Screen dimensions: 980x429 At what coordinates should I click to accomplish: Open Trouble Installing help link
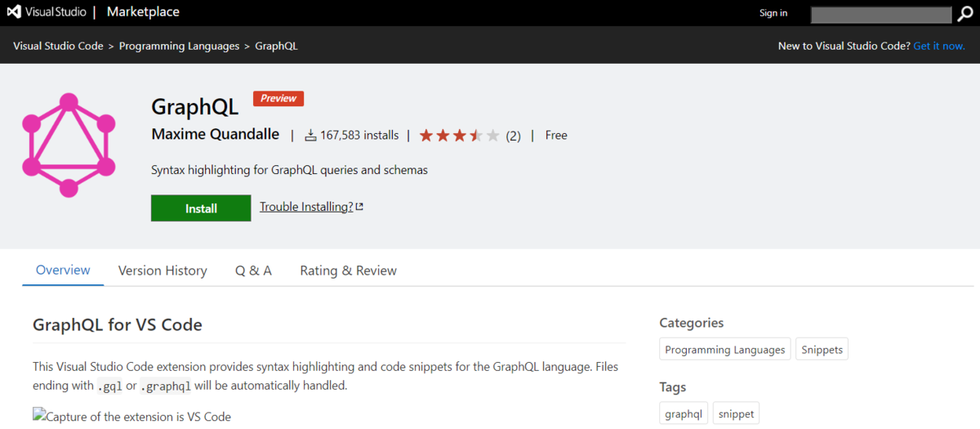click(x=306, y=207)
